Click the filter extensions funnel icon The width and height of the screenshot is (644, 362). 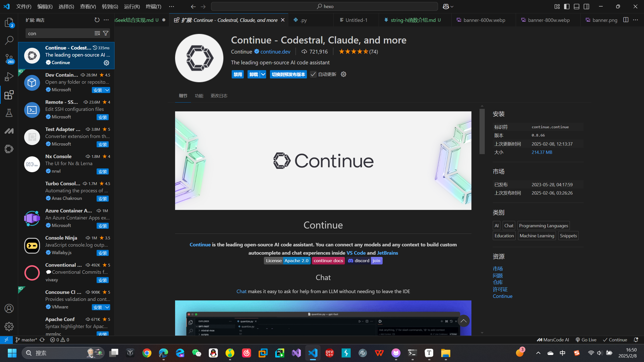[106, 33]
